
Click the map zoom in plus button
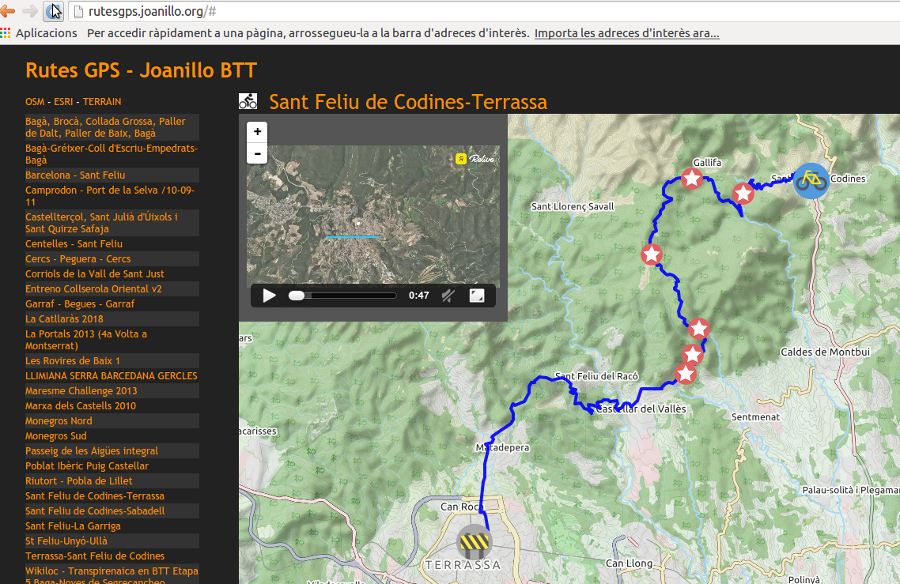pos(257,132)
